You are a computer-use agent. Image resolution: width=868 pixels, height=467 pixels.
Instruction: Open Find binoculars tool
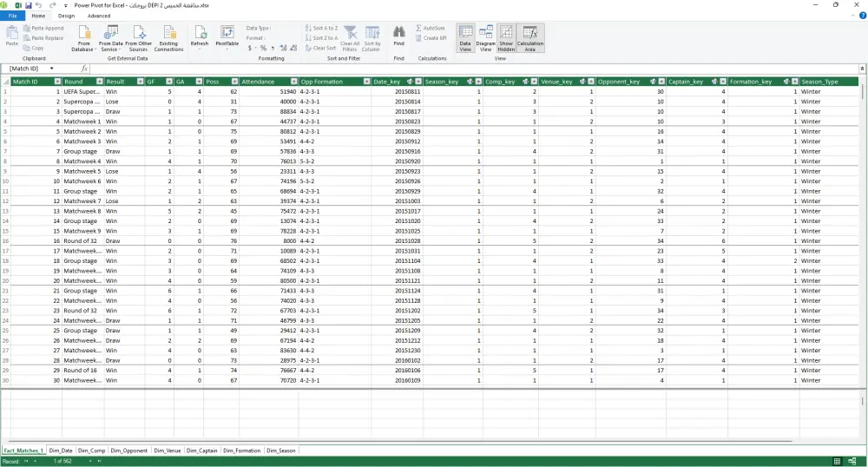point(398,36)
